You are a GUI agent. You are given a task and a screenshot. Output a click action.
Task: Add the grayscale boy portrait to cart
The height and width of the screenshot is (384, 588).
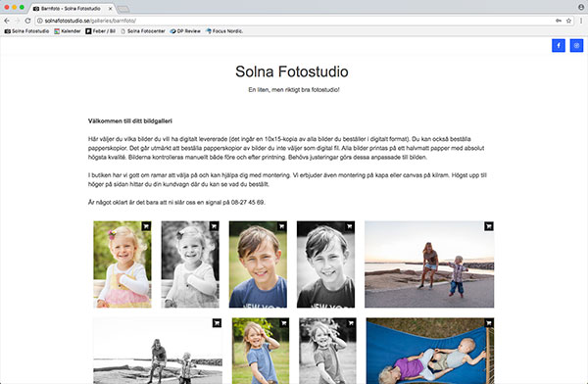click(x=350, y=226)
